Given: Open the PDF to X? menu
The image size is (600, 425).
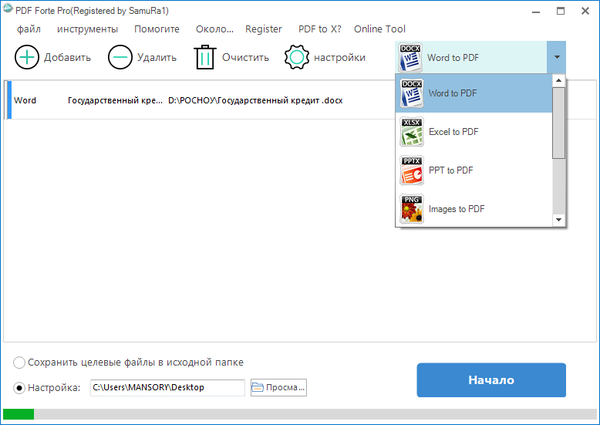Looking at the screenshot, I should pos(320,29).
